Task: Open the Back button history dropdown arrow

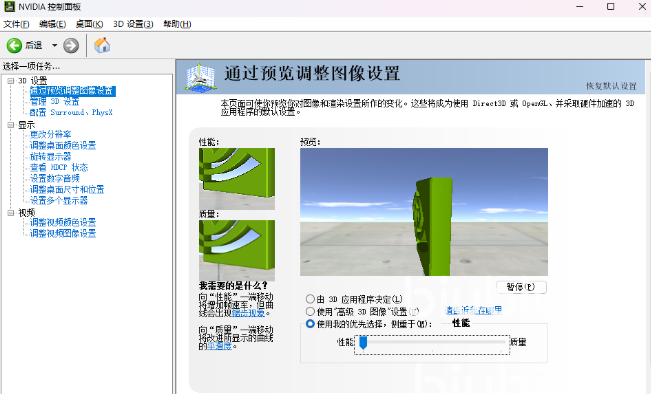Action: [x=54, y=45]
